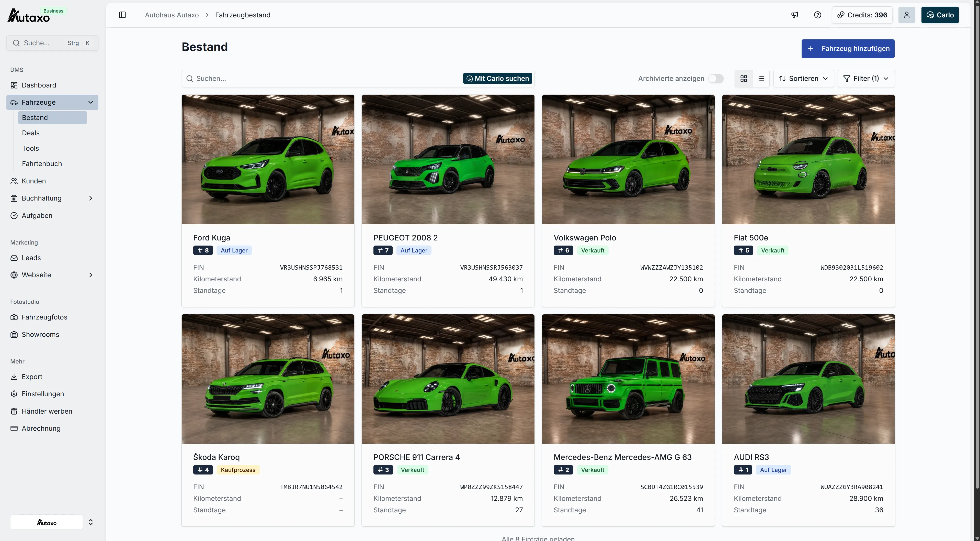The image size is (980, 541).
Task: Click the PEUGEOT 2008 2 title
Action: pyautogui.click(x=406, y=238)
